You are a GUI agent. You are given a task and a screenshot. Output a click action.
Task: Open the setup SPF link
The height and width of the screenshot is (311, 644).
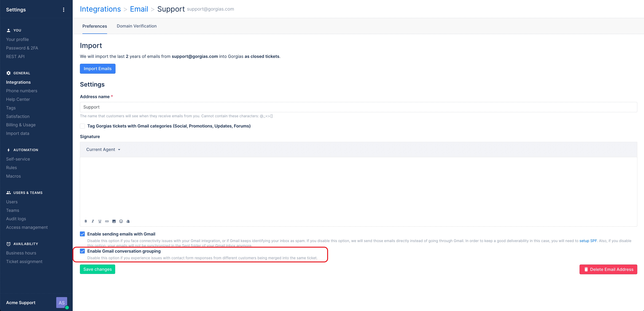[588, 241]
